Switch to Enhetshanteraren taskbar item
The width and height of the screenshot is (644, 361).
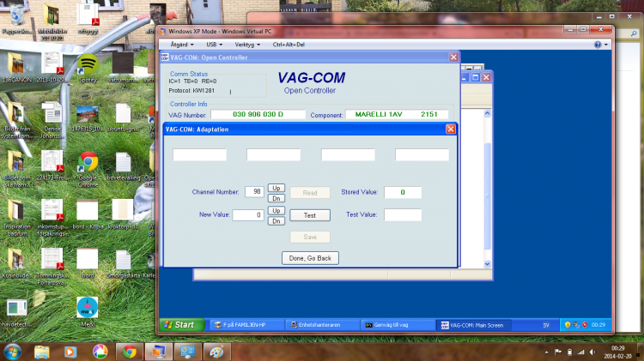[322, 325]
